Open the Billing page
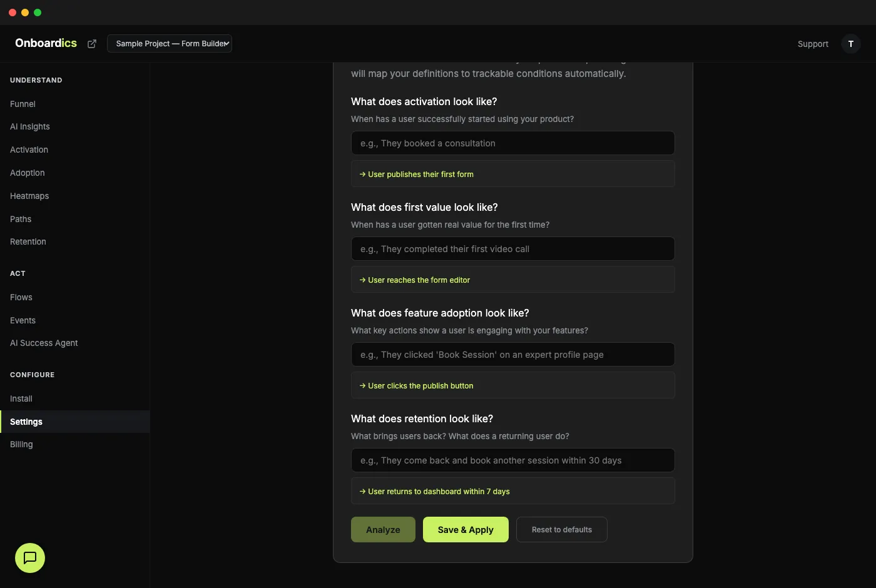 [21, 444]
